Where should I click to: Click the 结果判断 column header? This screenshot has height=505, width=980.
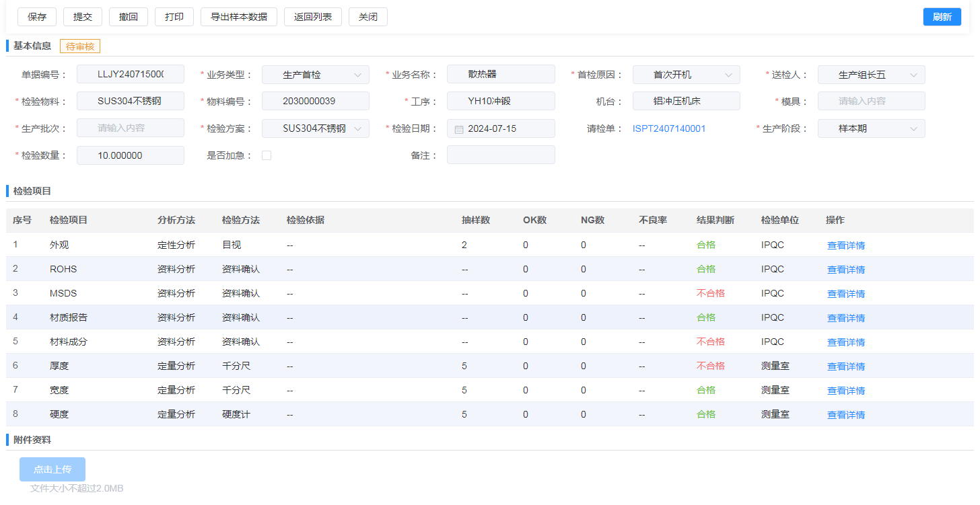point(715,220)
